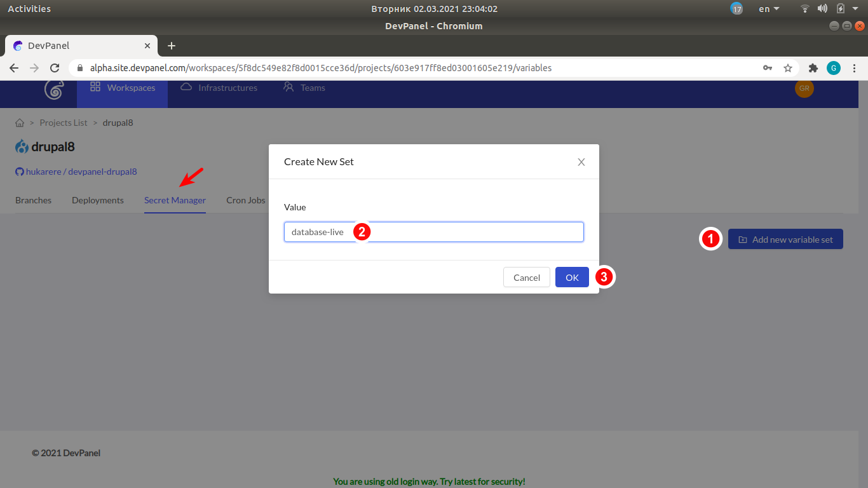The image size is (868, 488).
Task: Open the 'en' keyboard language dropdown
Action: pos(769,9)
